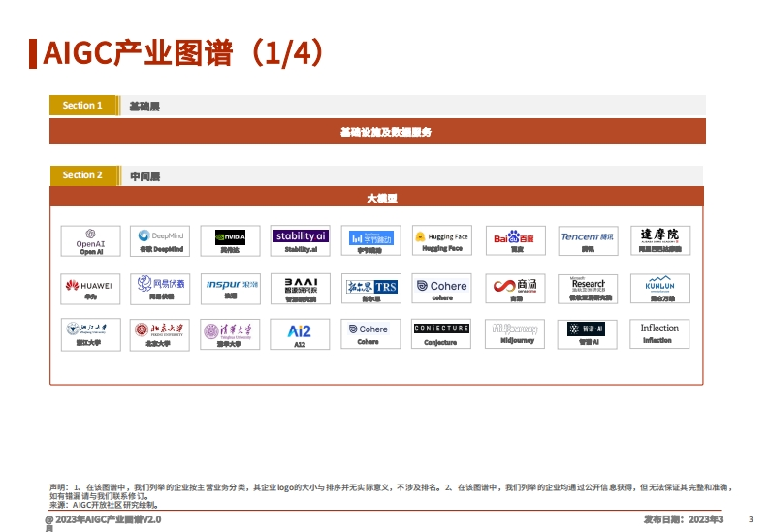The width and height of the screenshot is (769, 532).
Task: Click the Section 1 gold label
Action: pos(82,106)
